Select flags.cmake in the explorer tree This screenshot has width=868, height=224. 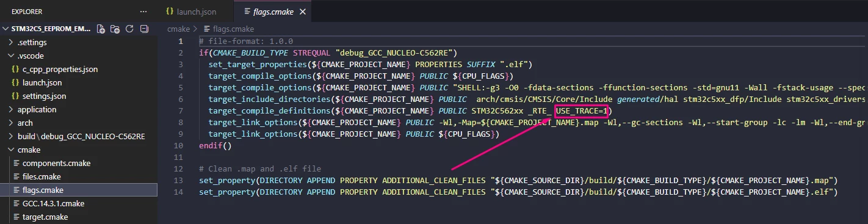(x=79, y=190)
